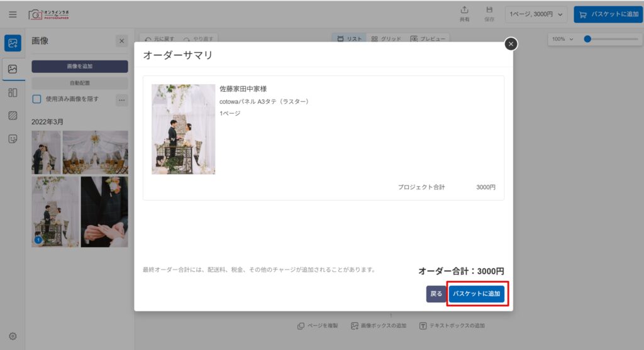644x350 pixels.
Task: Click the blue add to basket button in dialog
Action: (x=477, y=293)
